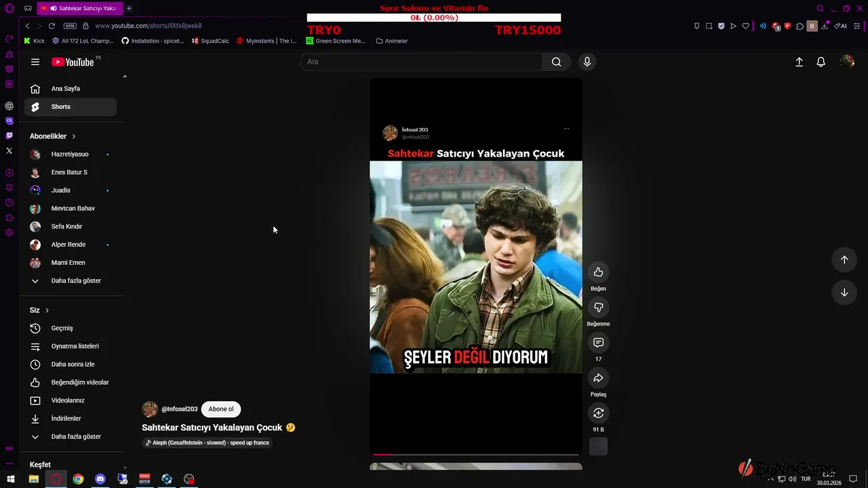Like the short with Beğen button
Screen dimensions: 868x488
598,272
